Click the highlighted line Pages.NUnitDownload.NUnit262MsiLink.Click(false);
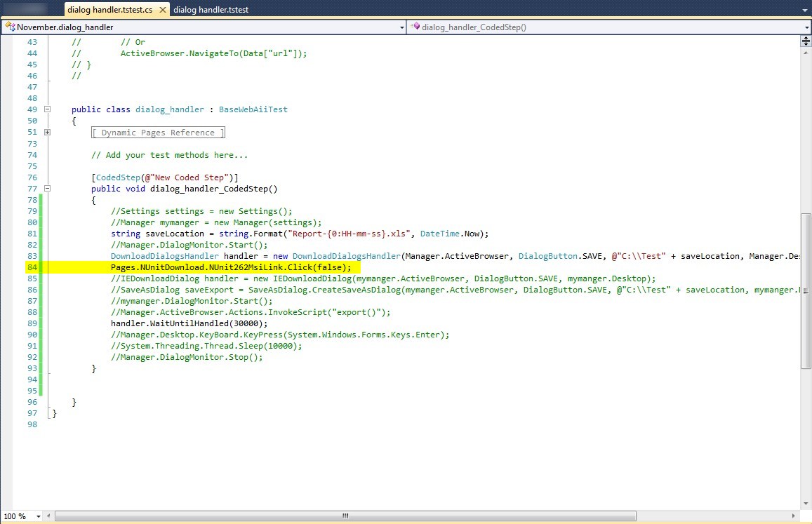The width and height of the screenshot is (812, 524). tap(231, 267)
